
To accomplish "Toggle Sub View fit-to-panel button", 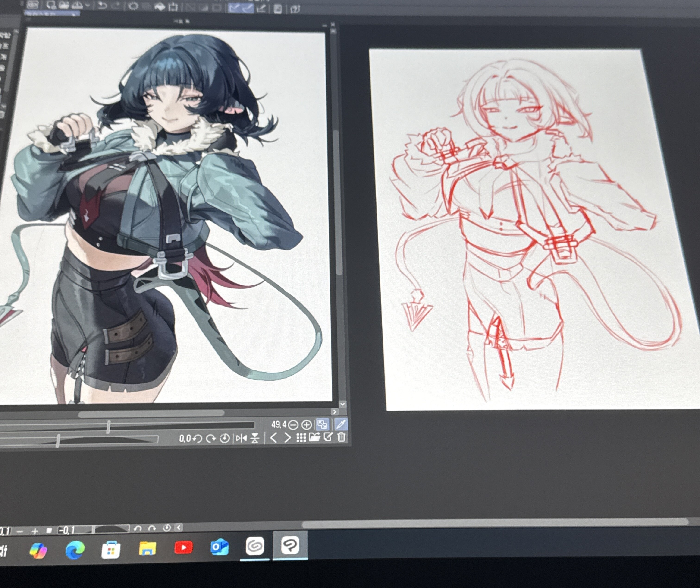I will (x=322, y=425).
